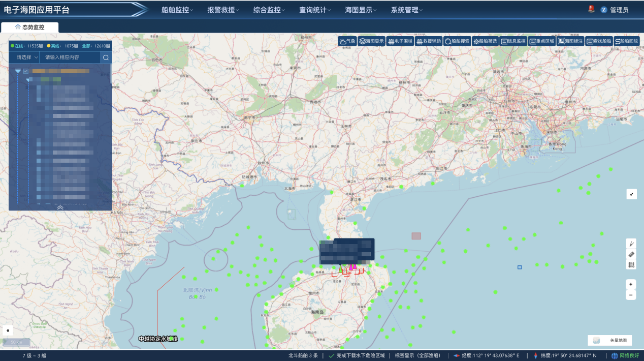The height and width of the screenshot is (361, 644).
Task: Open the 综合监控 menu
Action: (x=269, y=10)
